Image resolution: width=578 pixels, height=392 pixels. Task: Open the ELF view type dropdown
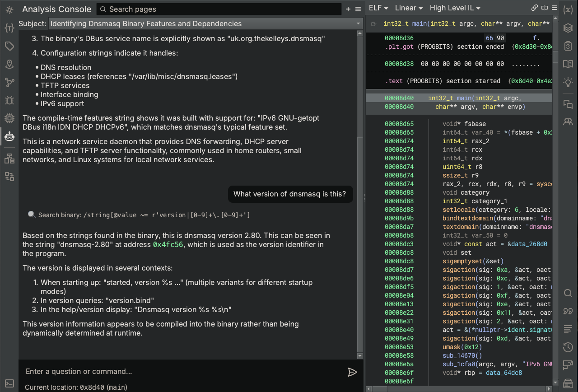(x=378, y=8)
